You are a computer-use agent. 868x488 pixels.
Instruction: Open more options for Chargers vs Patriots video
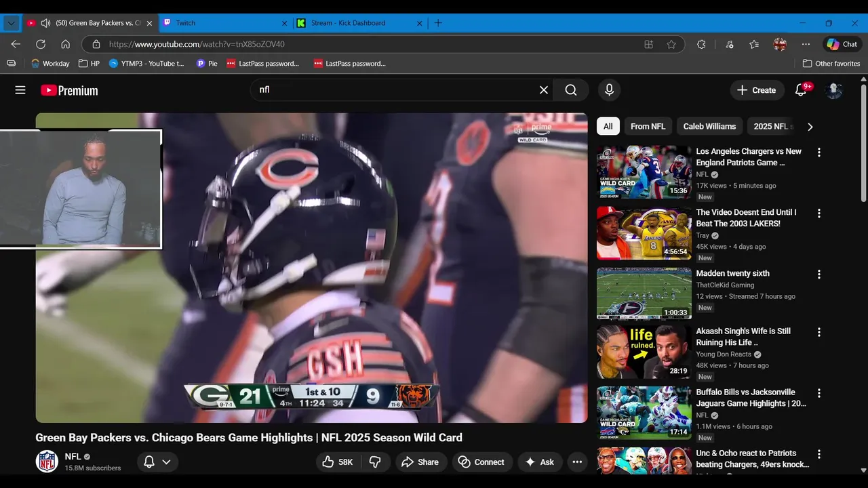[x=818, y=152]
